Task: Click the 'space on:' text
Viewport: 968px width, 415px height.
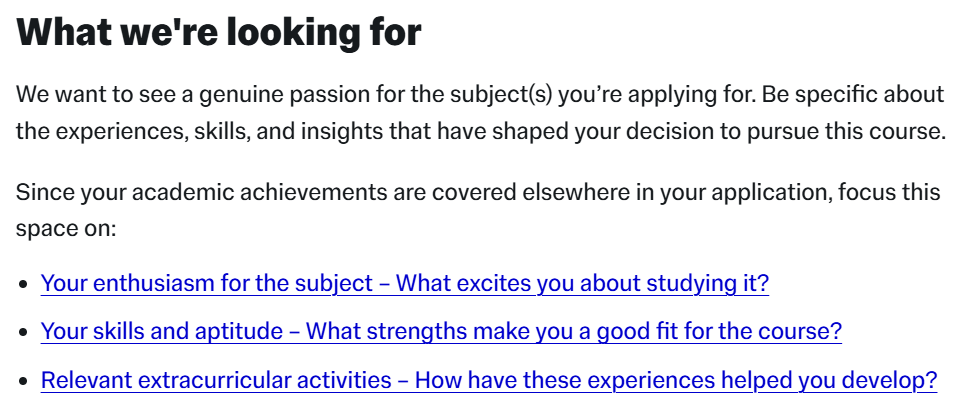Action: [x=66, y=229]
